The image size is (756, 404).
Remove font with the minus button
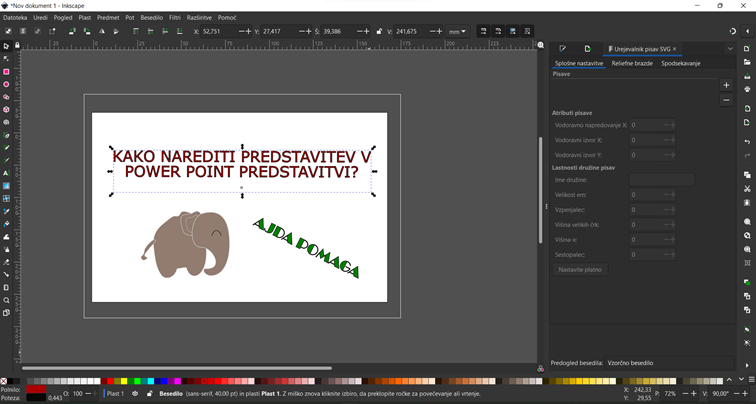(726, 100)
